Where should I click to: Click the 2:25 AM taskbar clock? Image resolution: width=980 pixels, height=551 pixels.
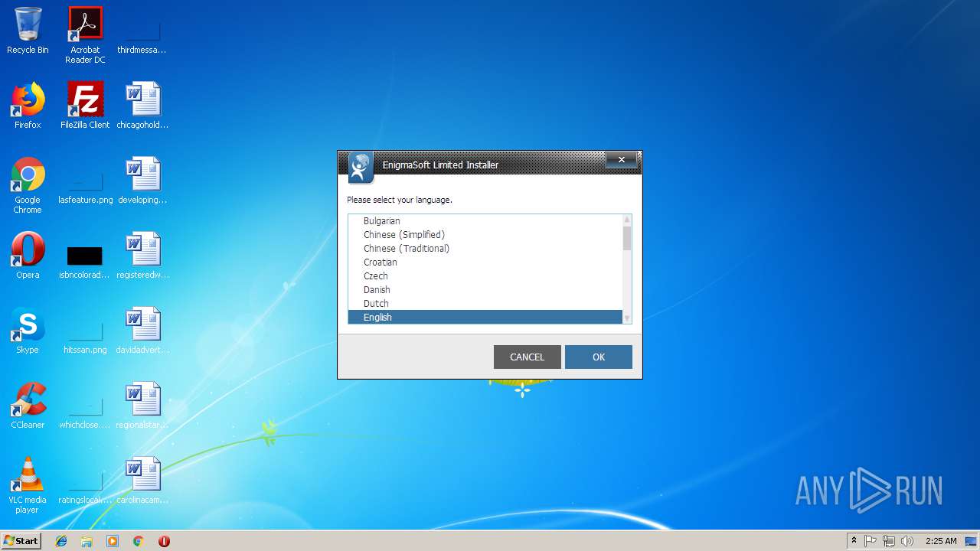coord(941,541)
